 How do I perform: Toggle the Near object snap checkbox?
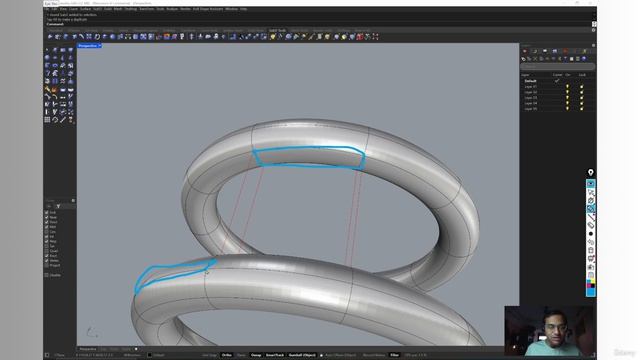click(x=47, y=218)
